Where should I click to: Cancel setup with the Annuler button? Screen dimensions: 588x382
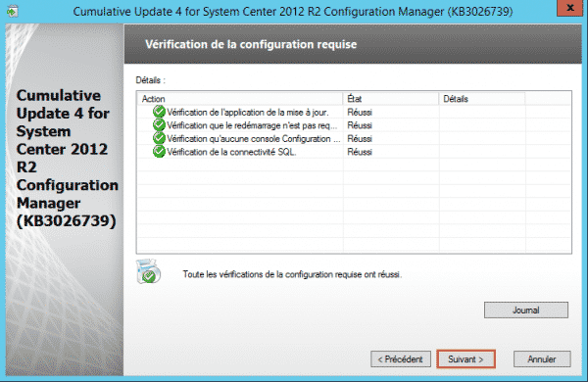pos(542,359)
